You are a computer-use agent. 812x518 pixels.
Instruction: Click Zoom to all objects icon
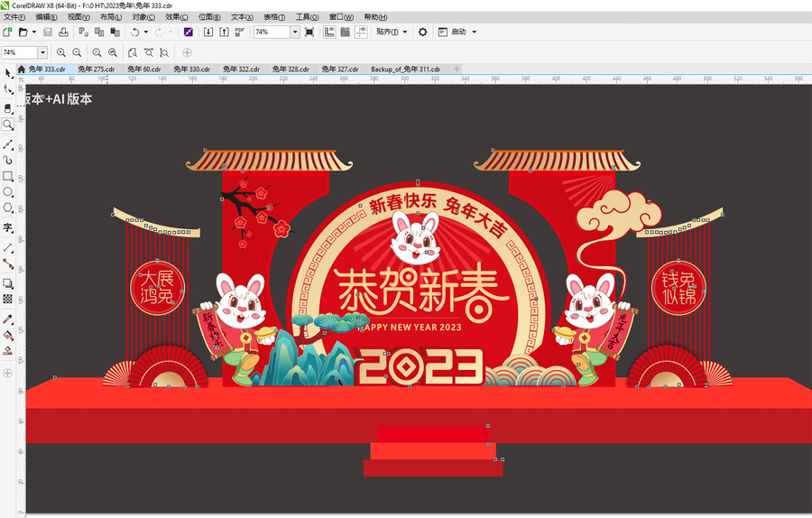click(x=113, y=52)
